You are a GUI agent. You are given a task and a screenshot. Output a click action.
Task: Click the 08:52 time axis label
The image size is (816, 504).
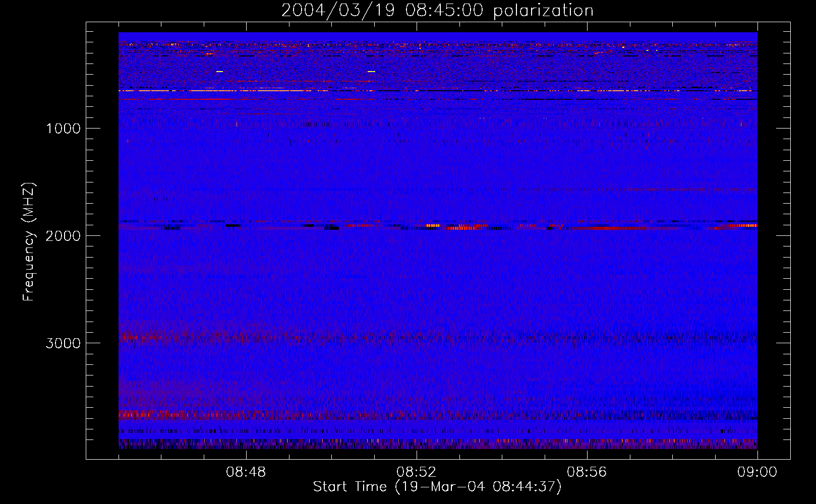(417, 472)
